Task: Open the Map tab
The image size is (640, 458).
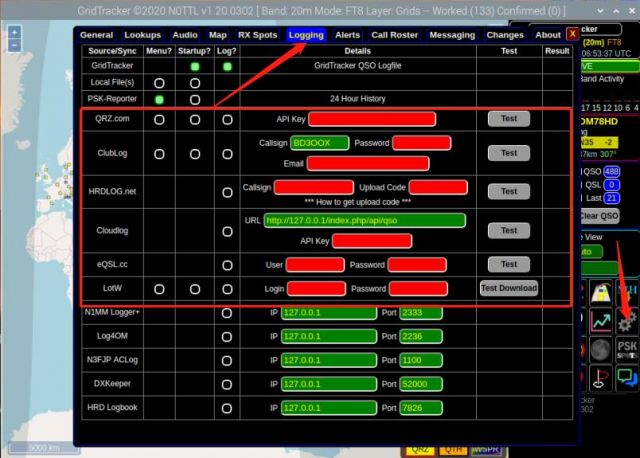Action: 218,35
